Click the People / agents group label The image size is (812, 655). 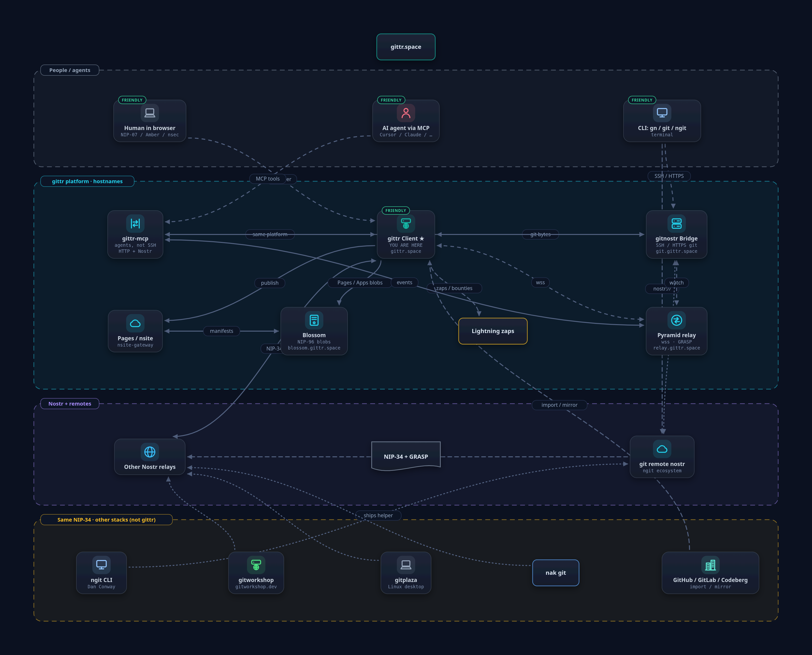coord(70,70)
